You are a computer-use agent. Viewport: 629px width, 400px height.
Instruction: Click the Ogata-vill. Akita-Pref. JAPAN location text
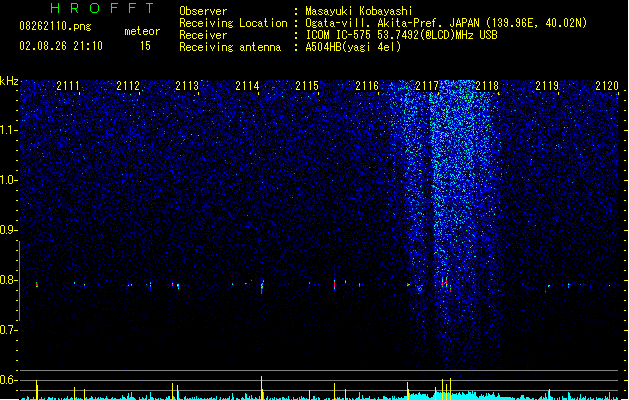[446, 23]
